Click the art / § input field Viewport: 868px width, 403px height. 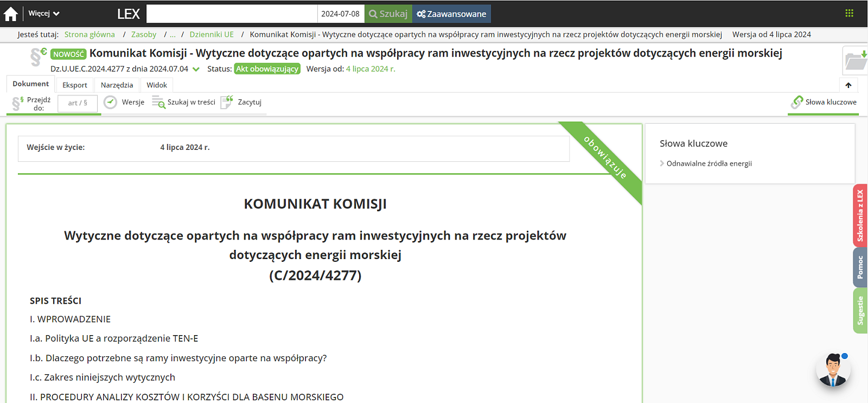[x=78, y=103]
